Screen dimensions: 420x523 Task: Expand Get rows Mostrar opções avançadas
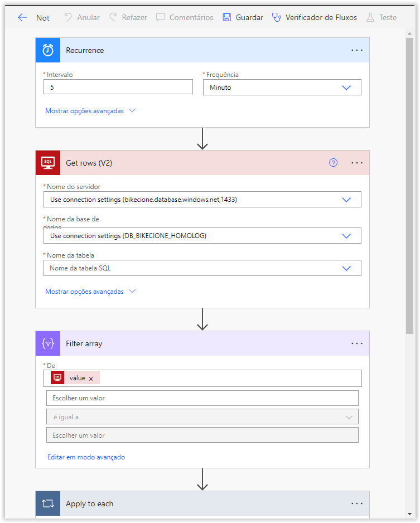point(90,292)
